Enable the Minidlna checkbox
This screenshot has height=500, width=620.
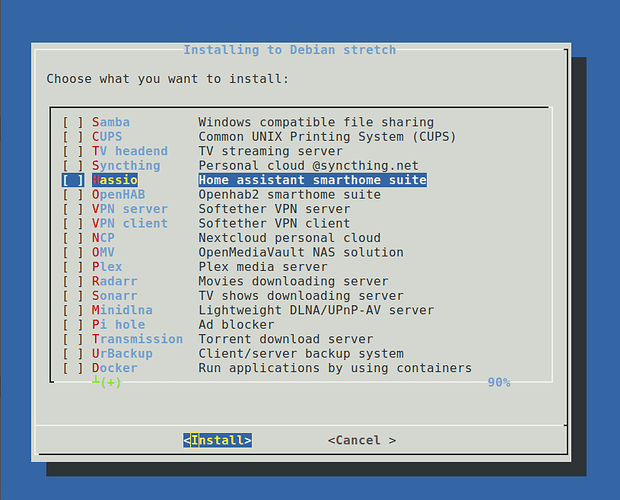pyautogui.click(x=73, y=310)
